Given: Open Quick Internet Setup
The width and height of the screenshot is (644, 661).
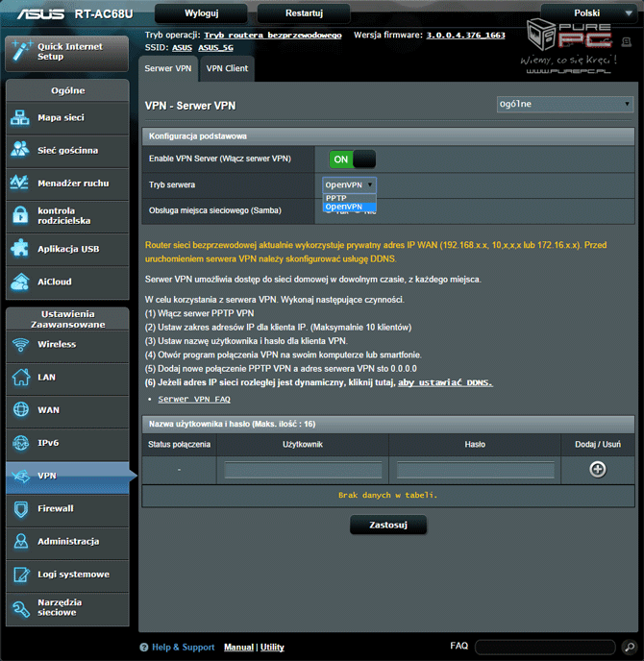Looking at the screenshot, I should pyautogui.click(x=67, y=53).
